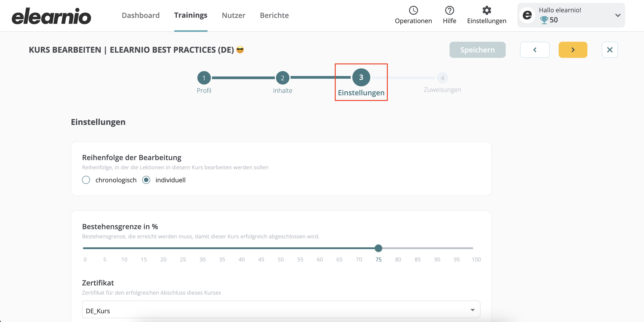Open the Hilfe question mark icon
Viewport: 644px width, 322px height.
[449, 10]
